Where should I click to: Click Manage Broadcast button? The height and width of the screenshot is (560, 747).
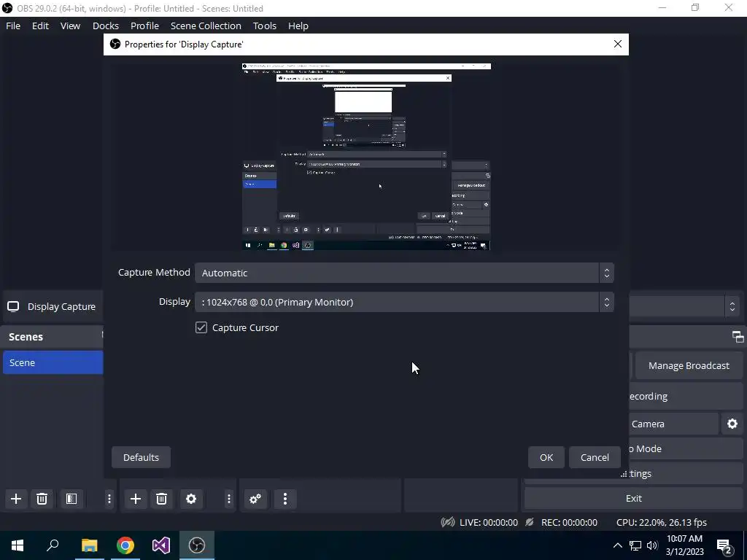pos(689,366)
